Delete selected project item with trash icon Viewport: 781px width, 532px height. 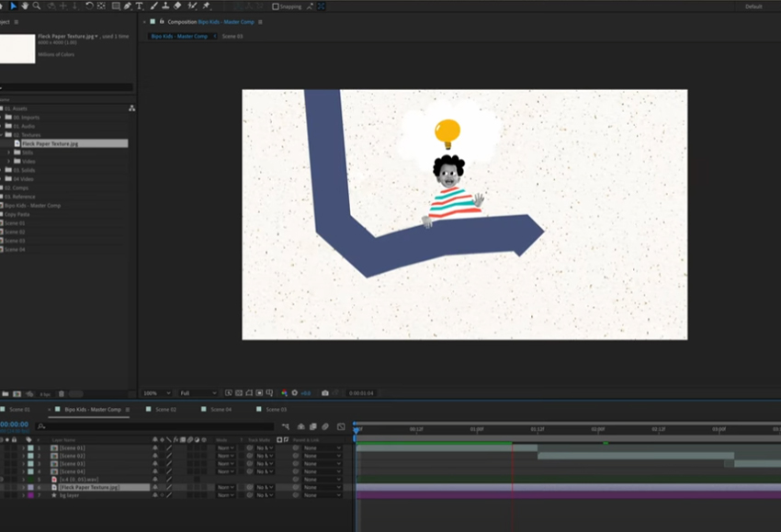62,393
